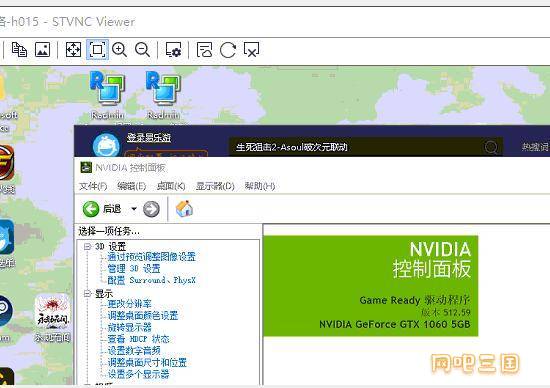The height and width of the screenshot is (388, 550).
Task: Click the zoom out magnifier icon
Action: tap(142, 49)
